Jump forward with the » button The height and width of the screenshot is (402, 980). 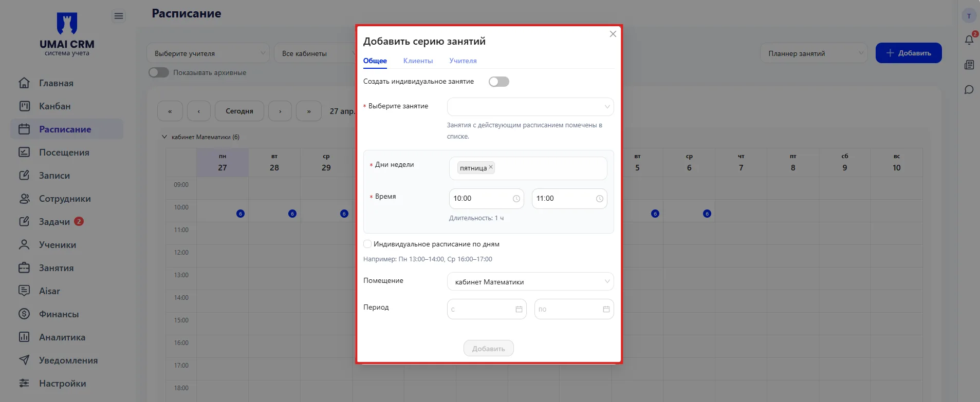tap(309, 111)
